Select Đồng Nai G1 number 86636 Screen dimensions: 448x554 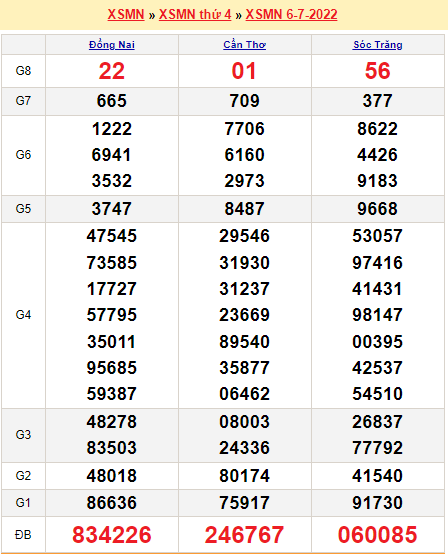click(x=112, y=503)
